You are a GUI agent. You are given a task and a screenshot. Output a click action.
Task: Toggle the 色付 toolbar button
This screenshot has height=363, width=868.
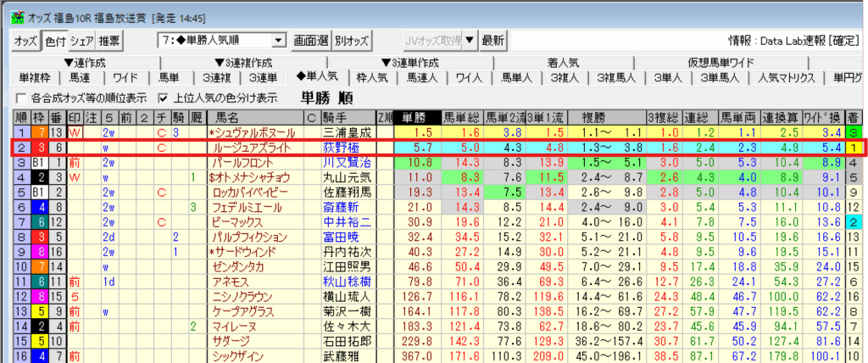point(54,41)
